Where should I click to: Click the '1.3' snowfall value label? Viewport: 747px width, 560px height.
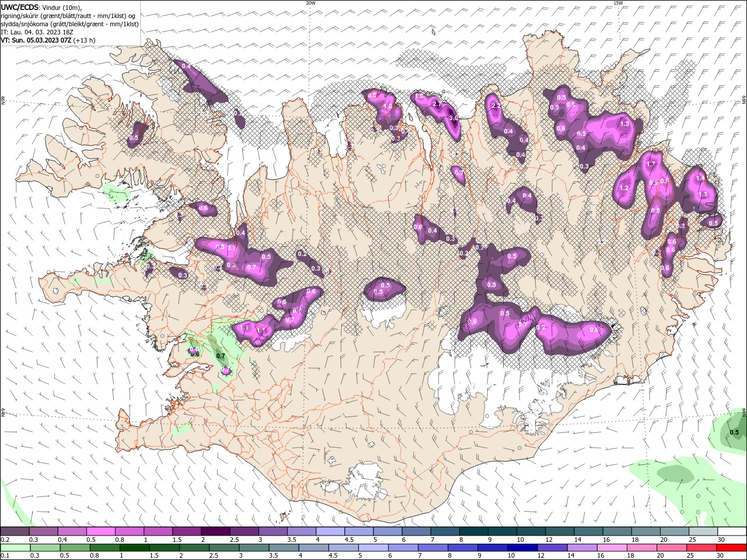coord(703,194)
